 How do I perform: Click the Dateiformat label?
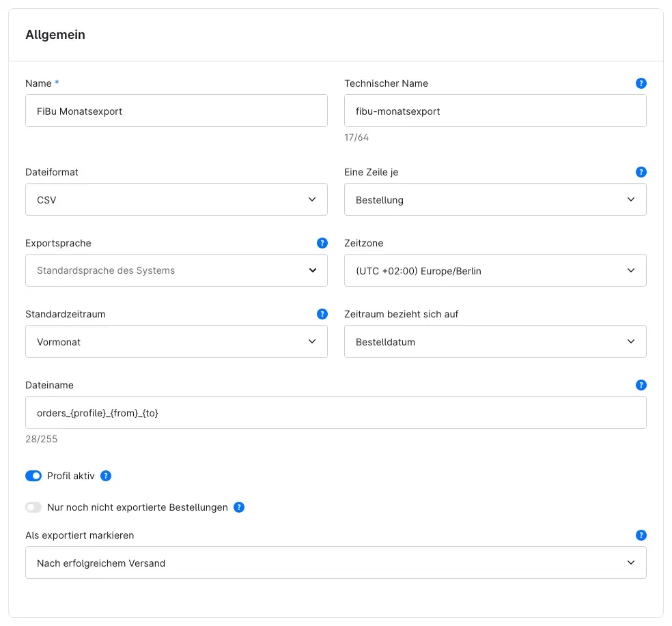[51, 172]
